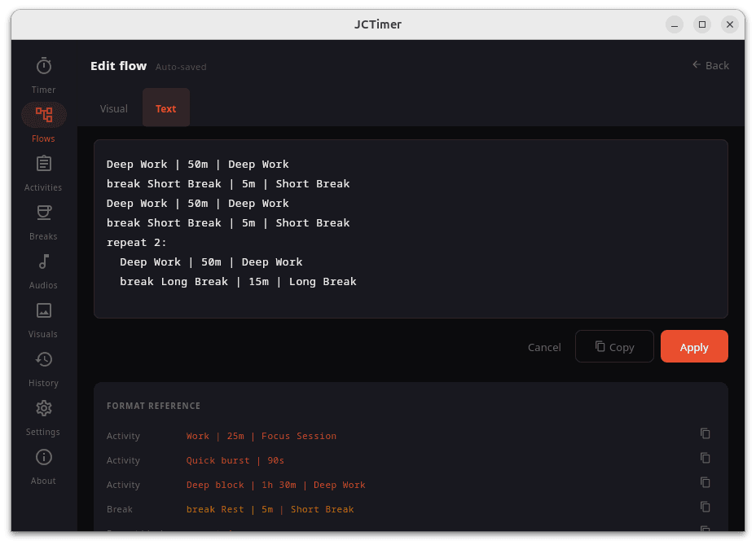Copy the 'Quick burst | 90s' example

705,458
